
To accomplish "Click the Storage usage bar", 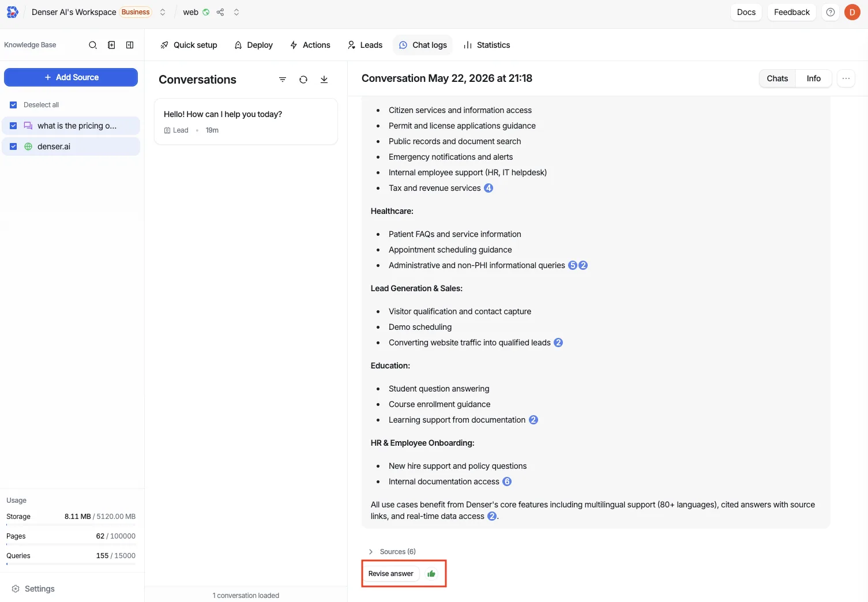I will (x=71, y=525).
